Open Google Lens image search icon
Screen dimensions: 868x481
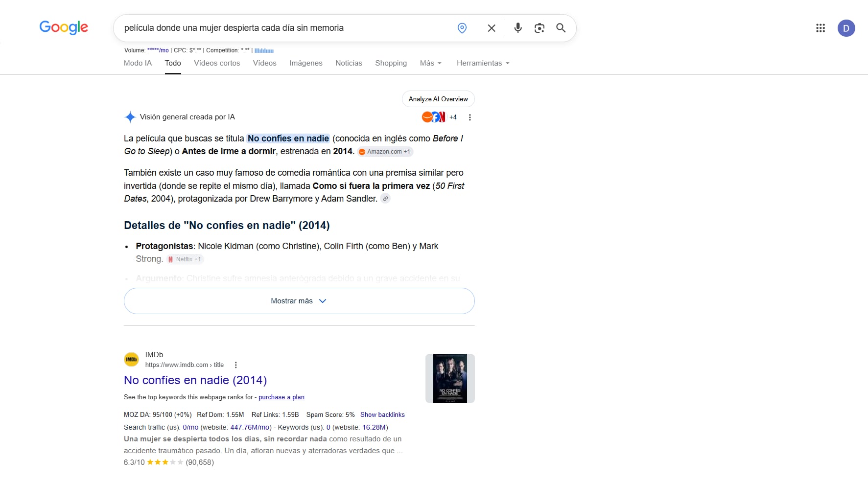point(540,28)
